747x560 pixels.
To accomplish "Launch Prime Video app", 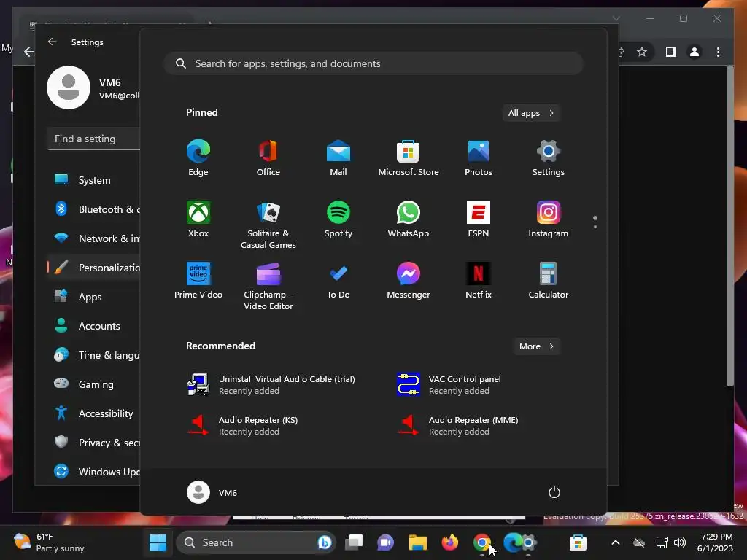I will (x=198, y=281).
